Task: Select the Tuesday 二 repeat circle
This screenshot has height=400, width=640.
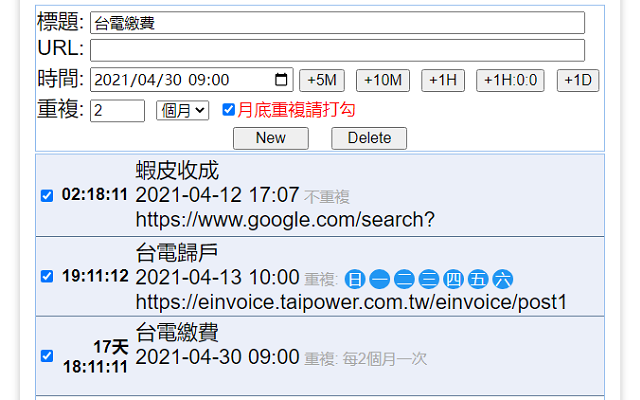Action: (x=404, y=280)
